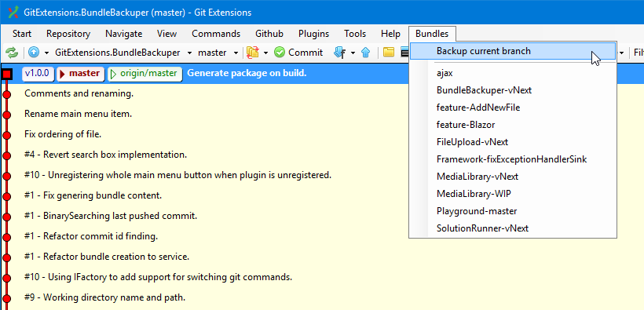The height and width of the screenshot is (310, 644).
Task: Click the origin/master remote branch label
Action: [x=145, y=74]
